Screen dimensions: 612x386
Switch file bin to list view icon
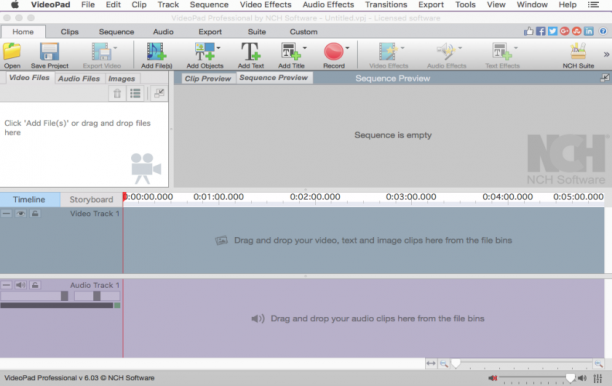pos(135,94)
